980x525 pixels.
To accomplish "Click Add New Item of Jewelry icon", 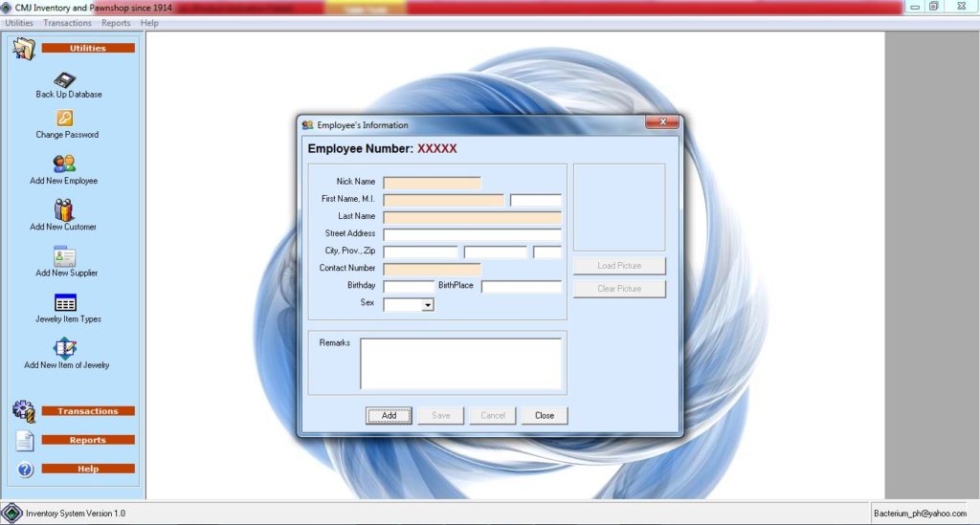I will click(x=64, y=348).
